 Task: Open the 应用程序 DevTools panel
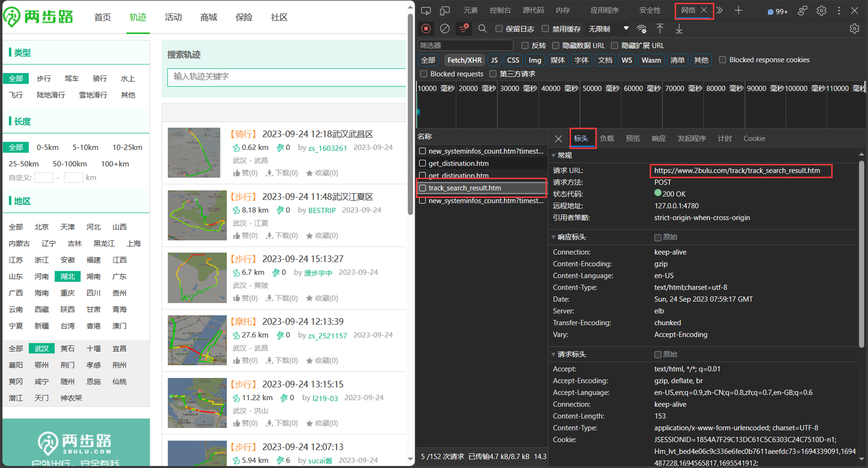point(605,10)
